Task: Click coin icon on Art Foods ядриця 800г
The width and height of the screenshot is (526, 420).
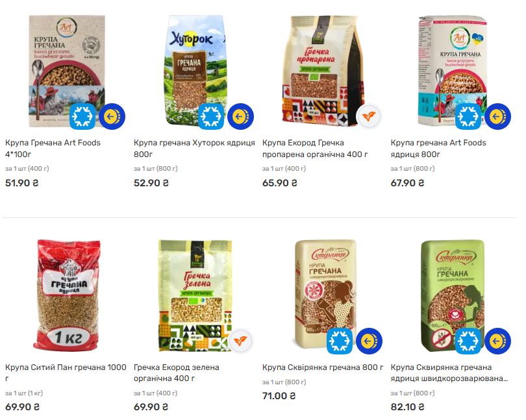Action: 498,116
